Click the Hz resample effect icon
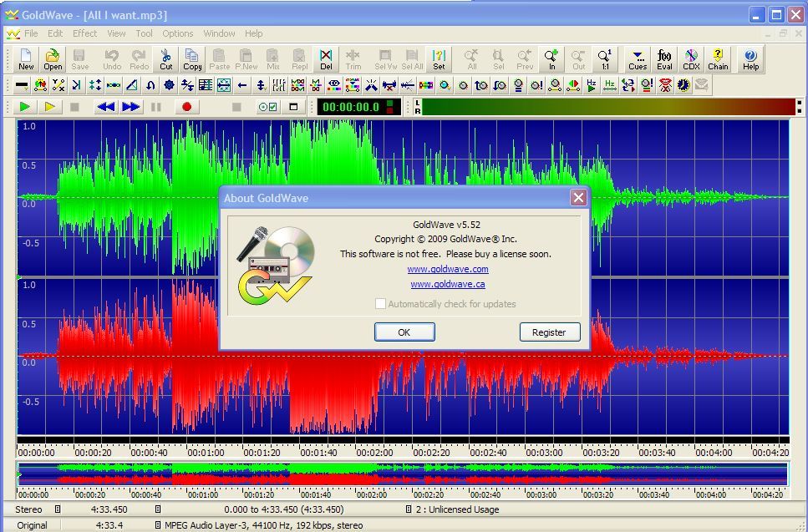This screenshot has height=532, width=808. [x=610, y=85]
